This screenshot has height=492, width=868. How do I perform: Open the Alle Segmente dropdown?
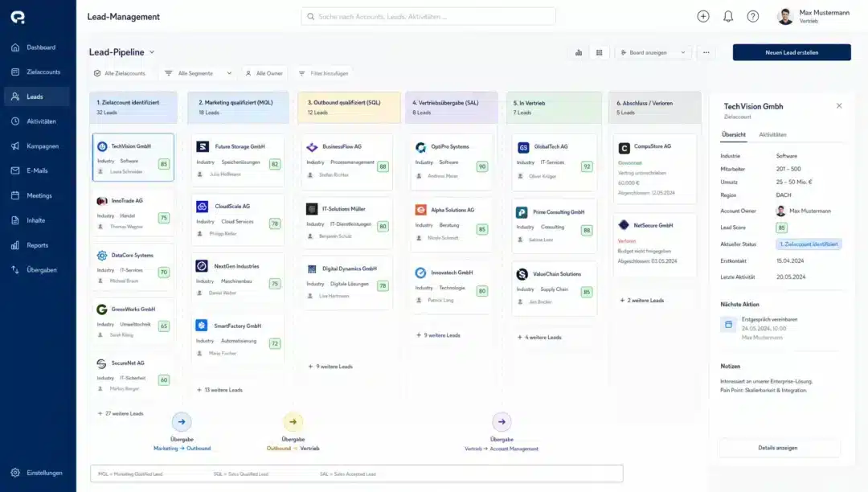199,73
